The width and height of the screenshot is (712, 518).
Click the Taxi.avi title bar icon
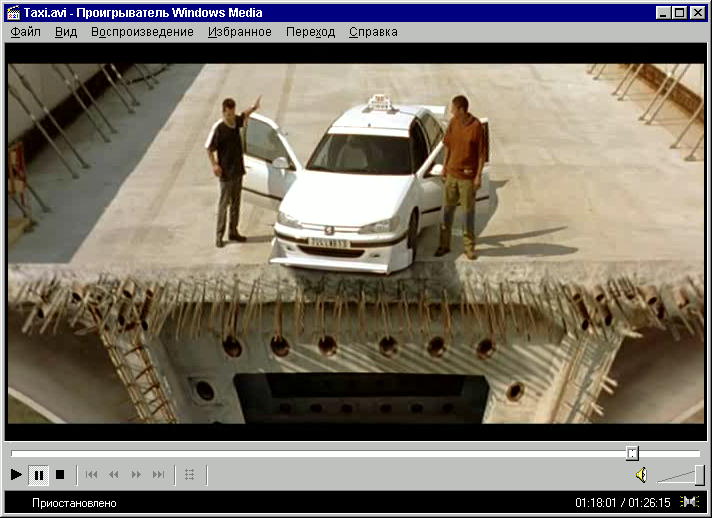(x=14, y=13)
